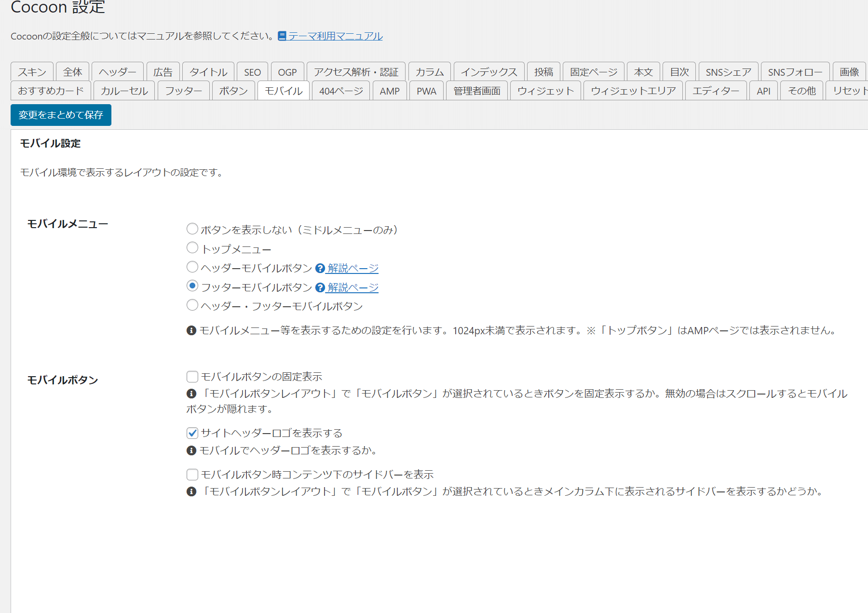
Task: Open the リセット tab
Action: [x=847, y=91]
